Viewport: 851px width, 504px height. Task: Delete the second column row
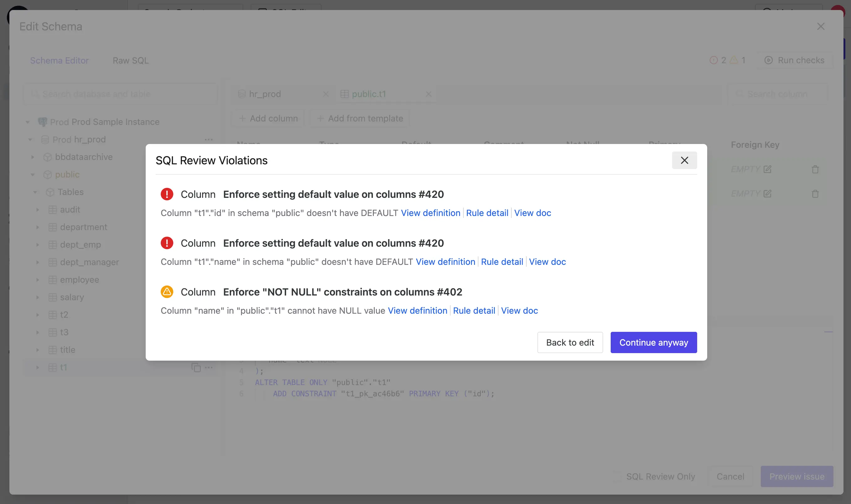click(x=815, y=193)
